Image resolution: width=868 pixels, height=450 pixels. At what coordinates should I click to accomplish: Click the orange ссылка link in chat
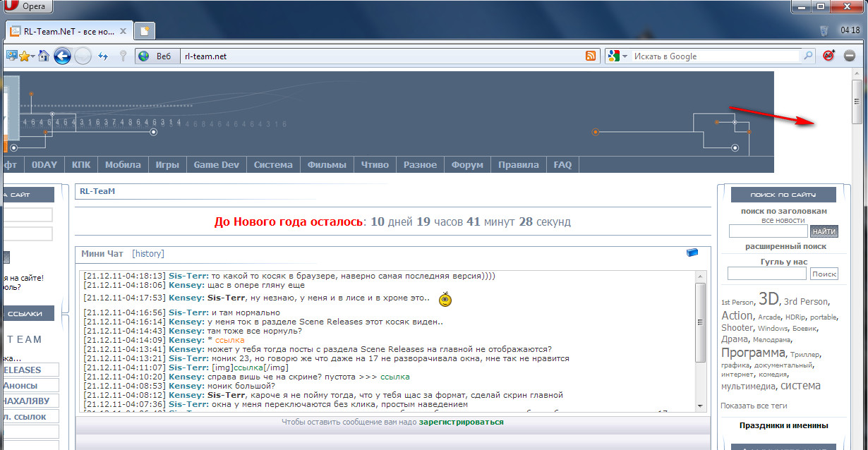click(x=229, y=340)
